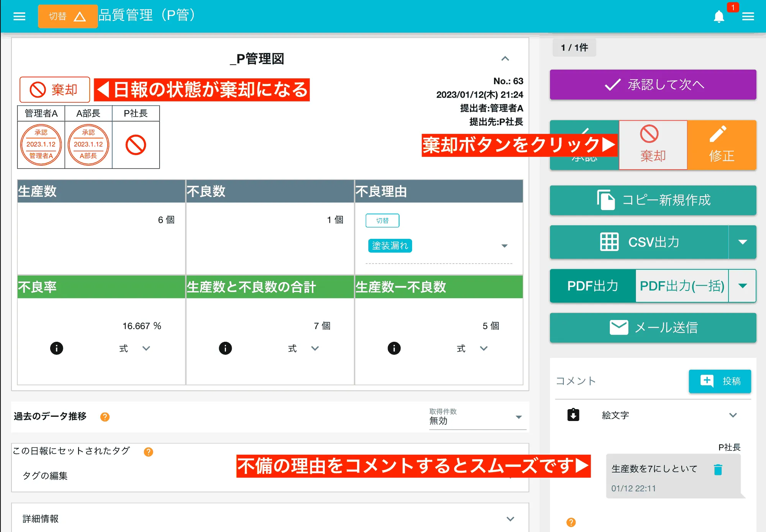Click the info icon under 不良率

[56, 348]
